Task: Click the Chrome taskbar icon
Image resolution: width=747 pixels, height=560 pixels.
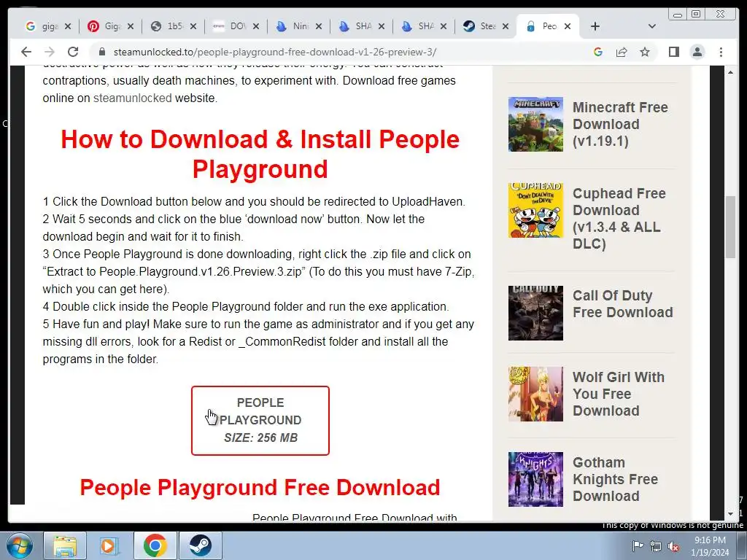Action: 155,545
